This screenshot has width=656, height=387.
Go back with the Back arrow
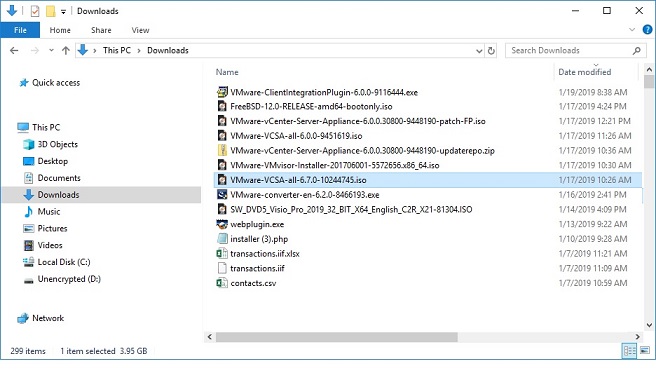(x=14, y=51)
